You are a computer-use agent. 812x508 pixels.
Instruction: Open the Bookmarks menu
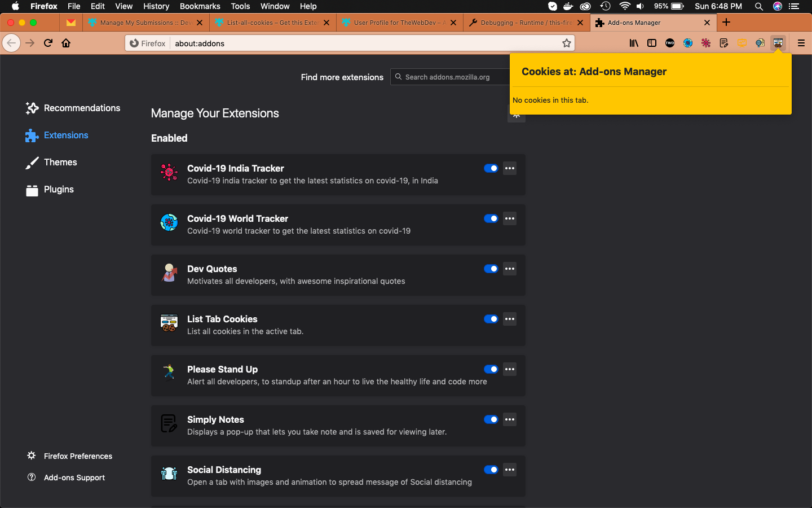pos(200,6)
